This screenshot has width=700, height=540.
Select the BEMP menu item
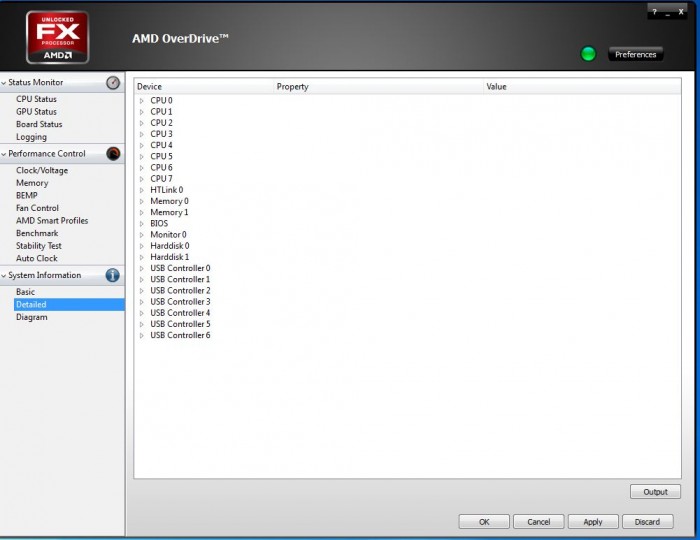(x=27, y=195)
